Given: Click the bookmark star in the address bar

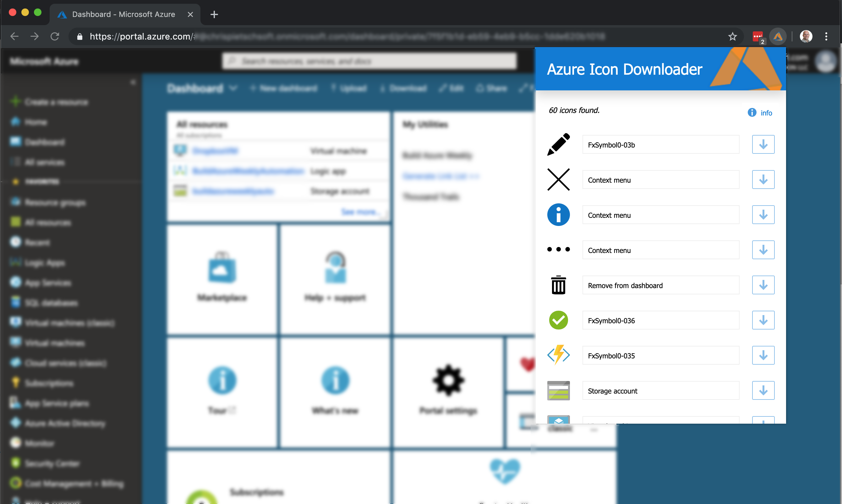Looking at the screenshot, I should click(733, 36).
